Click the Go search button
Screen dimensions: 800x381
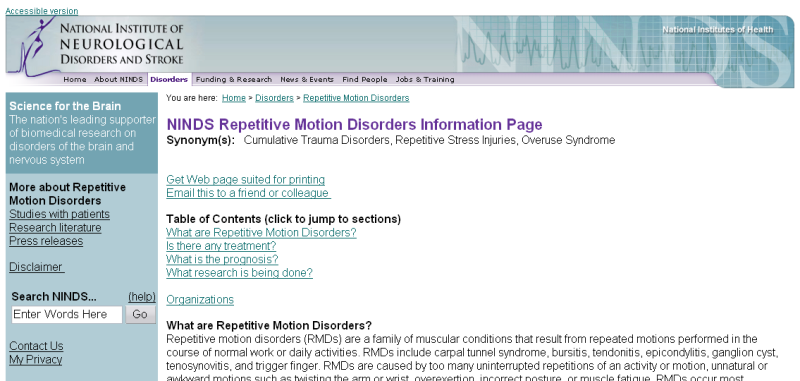[x=140, y=314]
